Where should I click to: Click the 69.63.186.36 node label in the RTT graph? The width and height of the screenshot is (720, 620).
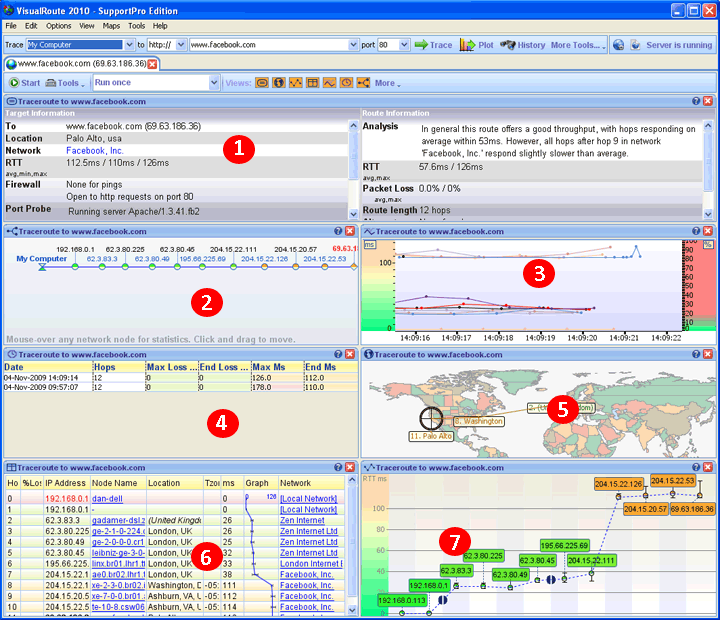692,509
